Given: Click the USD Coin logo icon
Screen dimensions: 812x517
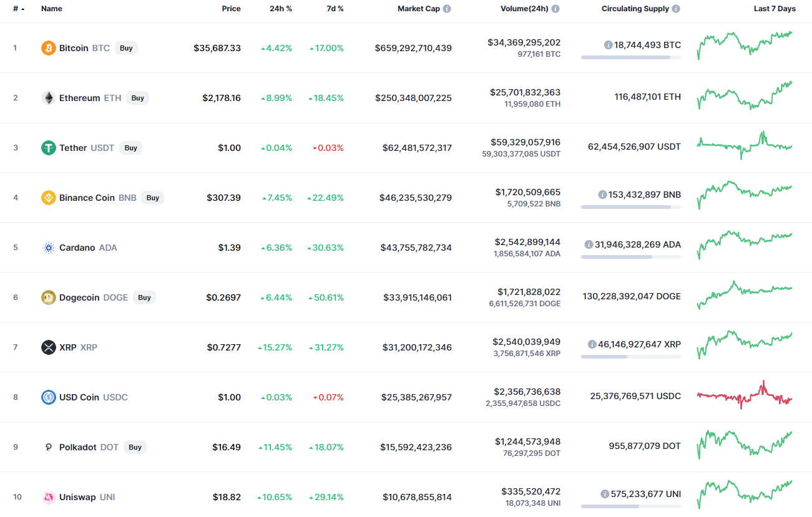Looking at the screenshot, I should pos(48,397).
